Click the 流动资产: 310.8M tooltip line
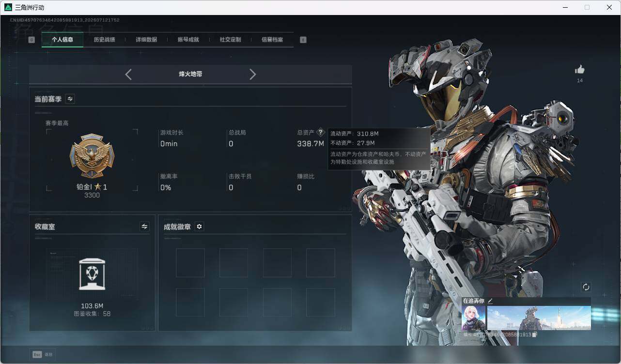This screenshot has width=621, height=364. [x=355, y=134]
